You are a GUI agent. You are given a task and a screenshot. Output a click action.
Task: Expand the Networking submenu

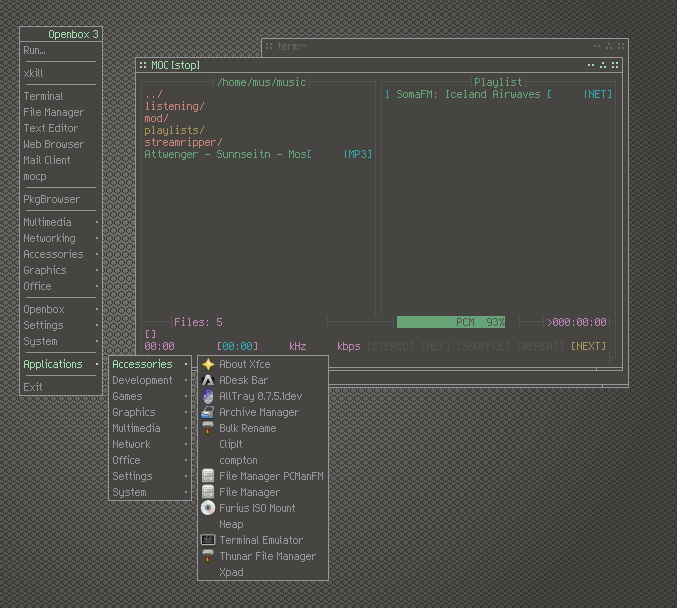[x=61, y=238]
